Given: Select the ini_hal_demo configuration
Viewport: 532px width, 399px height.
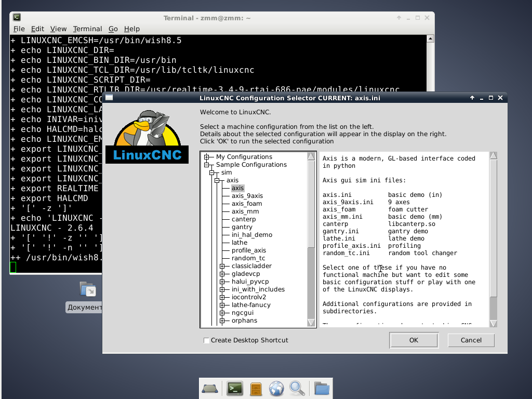Looking at the screenshot, I should pyautogui.click(x=252, y=235).
